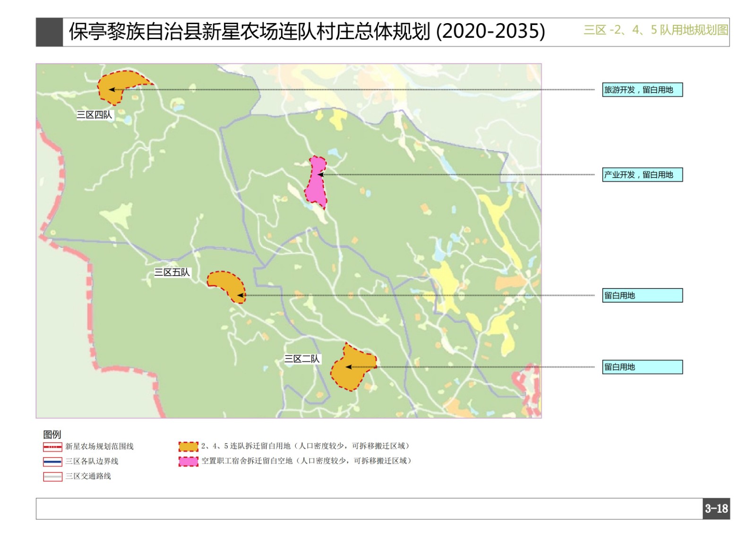The width and height of the screenshot is (756, 534).
Task: Click the 三区二队 map label
Action: tap(302, 359)
